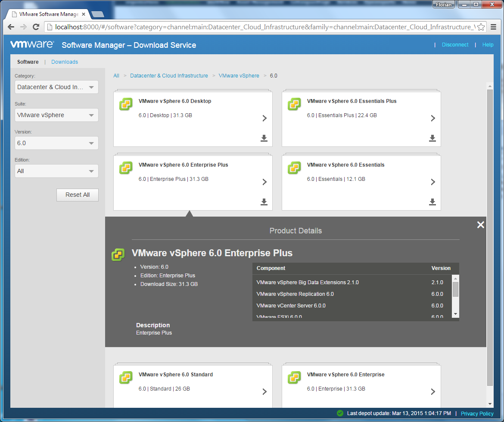Reload the page with the refresh icon
504x422 pixels.
click(36, 27)
